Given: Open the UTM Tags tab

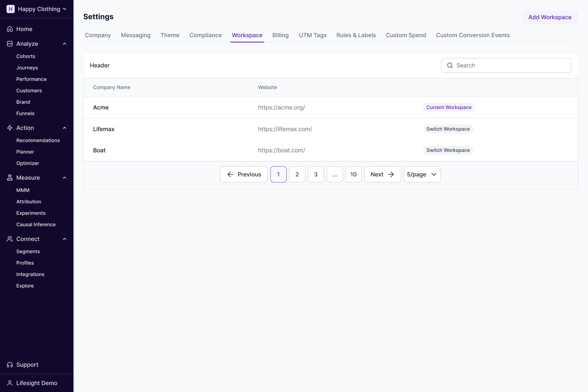Looking at the screenshot, I should [313, 35].
